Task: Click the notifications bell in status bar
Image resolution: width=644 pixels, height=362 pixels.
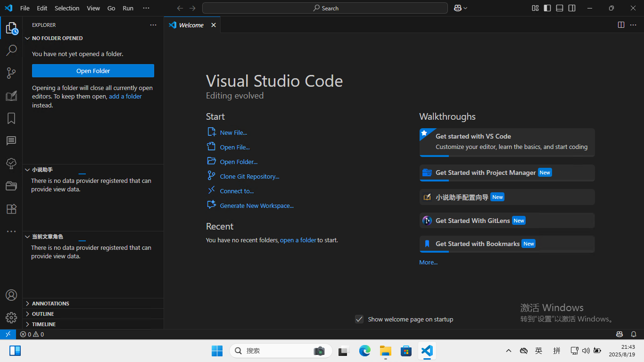Action: coord(634,334)
